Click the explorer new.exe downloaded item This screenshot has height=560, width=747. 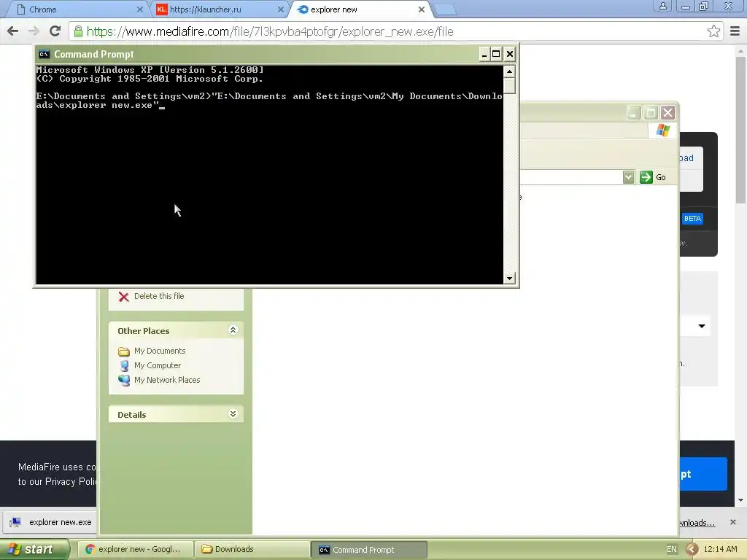tap(51, 522)
